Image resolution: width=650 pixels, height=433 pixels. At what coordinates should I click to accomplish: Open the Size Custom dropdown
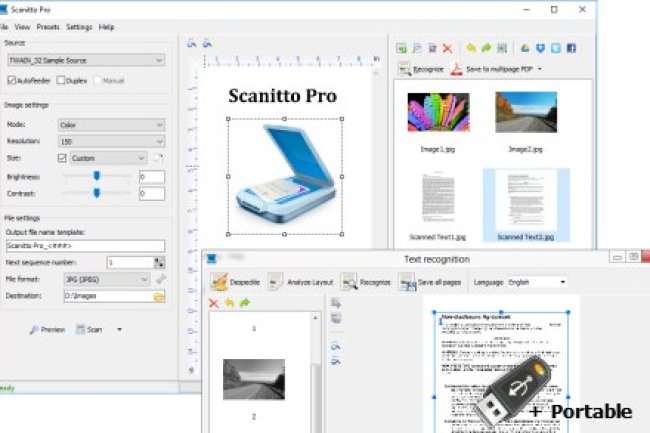(x=108, y=158)
